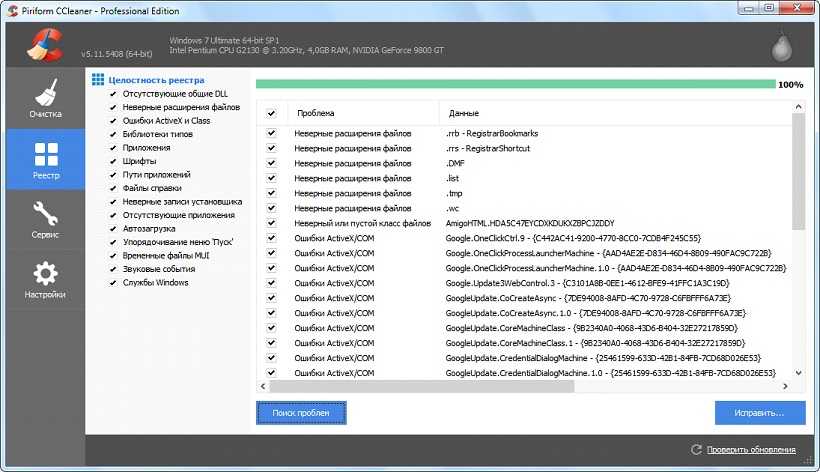Screen dimensions: 820x472
Task: Open the Настройки settings section
Action: tap(44, 281)
